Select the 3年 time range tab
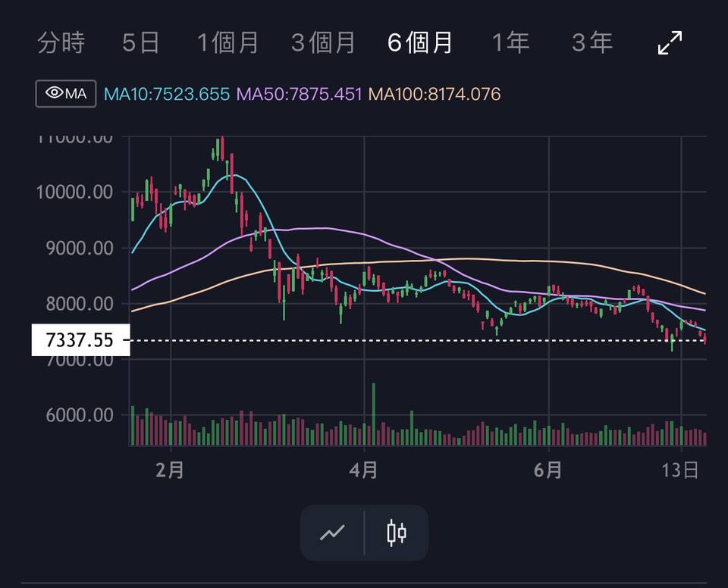Viewport: 728px width, 588px height. click(x=592, y=42)
